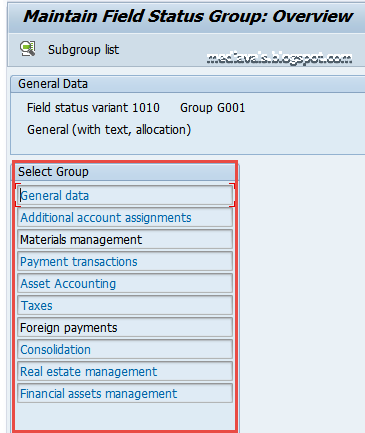This screenshot has width=365, height=433.
Task: Select the Foreign payments row
Action: click(x=125, y=328)
